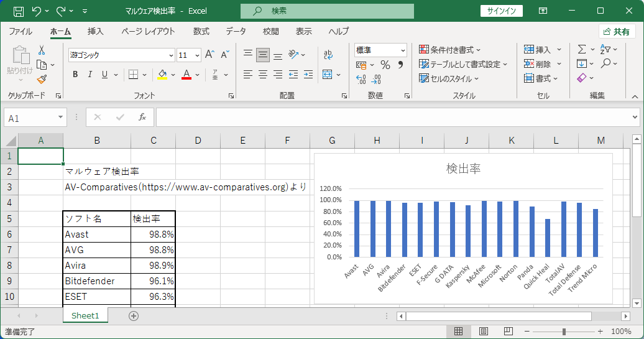
Task: Add a new sheet with plus button
Action: click(134, 315)
